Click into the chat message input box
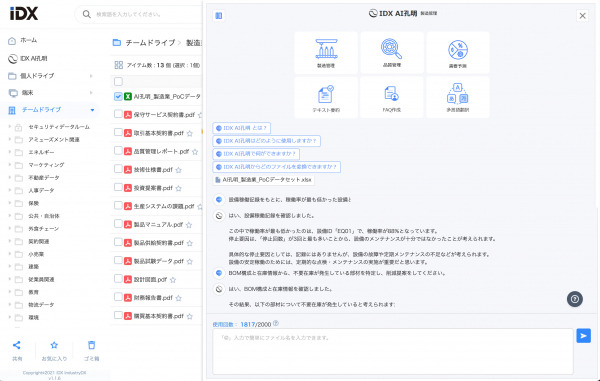Viewport: 600px width, 381px height. (x=393, y=352)
